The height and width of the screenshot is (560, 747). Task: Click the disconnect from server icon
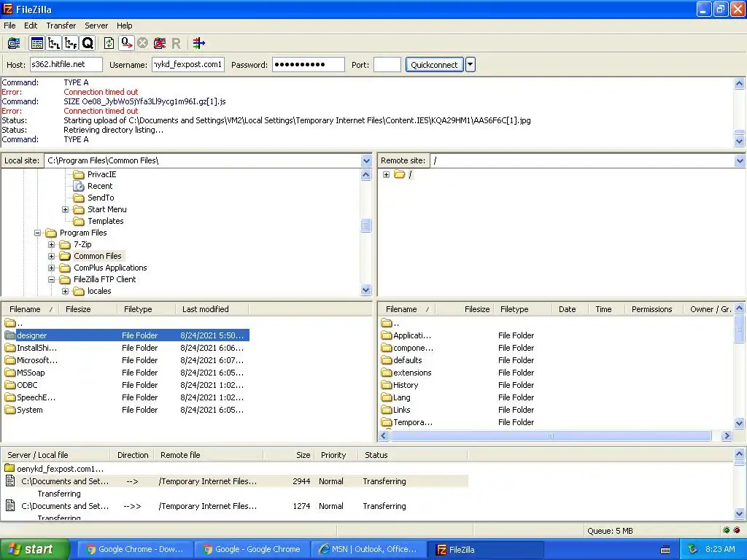point(159,43)
